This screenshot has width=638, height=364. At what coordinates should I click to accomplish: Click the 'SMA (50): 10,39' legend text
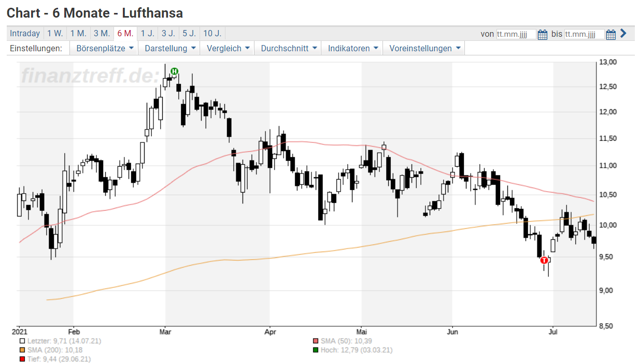(346, 341)
